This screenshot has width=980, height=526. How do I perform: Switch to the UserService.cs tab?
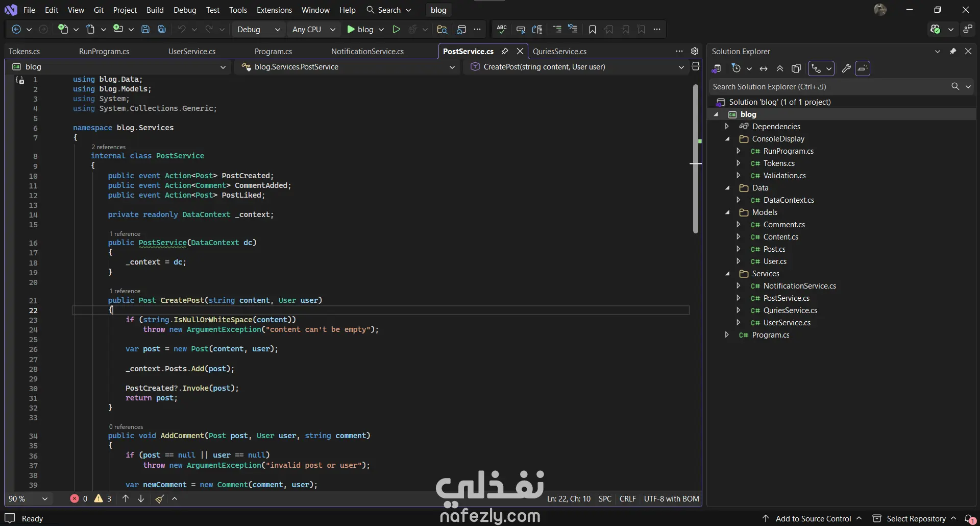[x=192, y=52]
